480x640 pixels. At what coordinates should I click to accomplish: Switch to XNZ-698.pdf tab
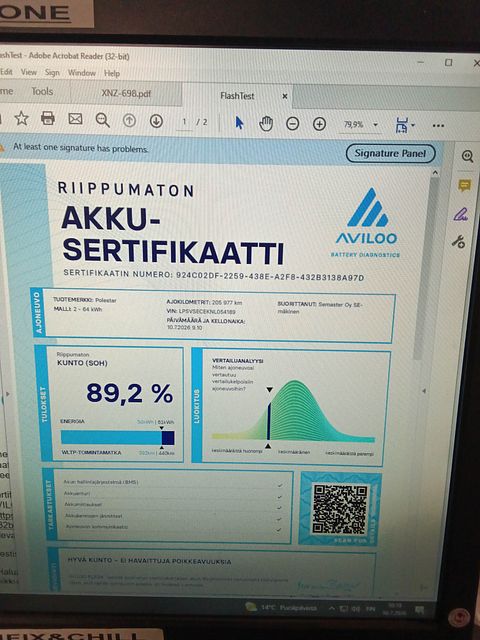(x=126, y=93)
